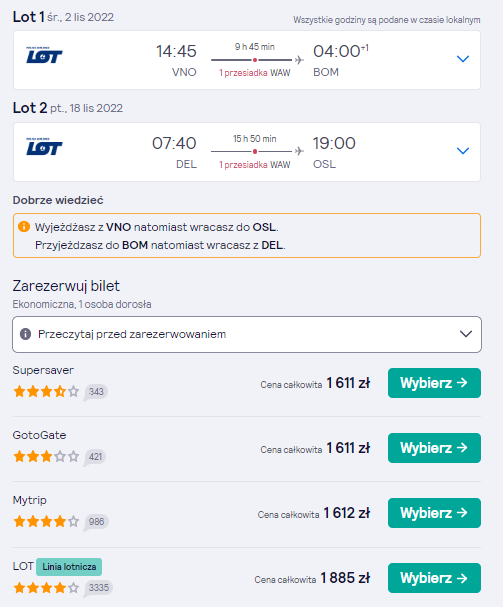
Task: Choose Supersaver offer for 1 611 zł
Action: (x=434, y=383)
